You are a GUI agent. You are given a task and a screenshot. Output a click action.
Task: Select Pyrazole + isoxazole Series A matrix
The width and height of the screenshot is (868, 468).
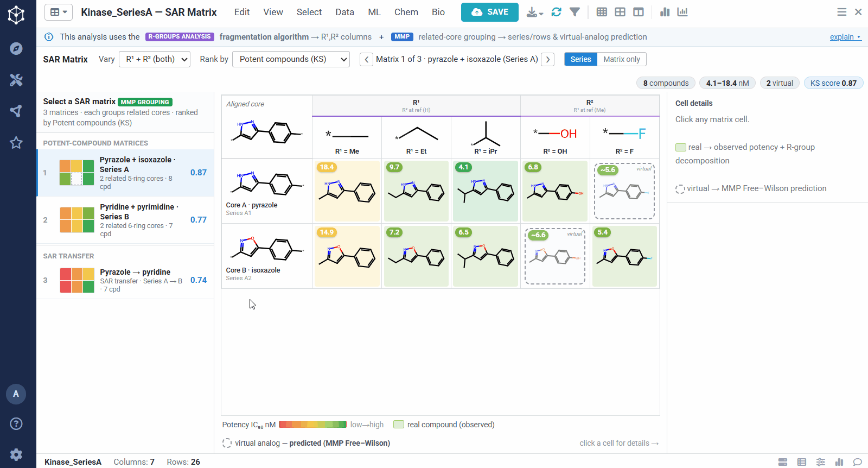(125, 173)
